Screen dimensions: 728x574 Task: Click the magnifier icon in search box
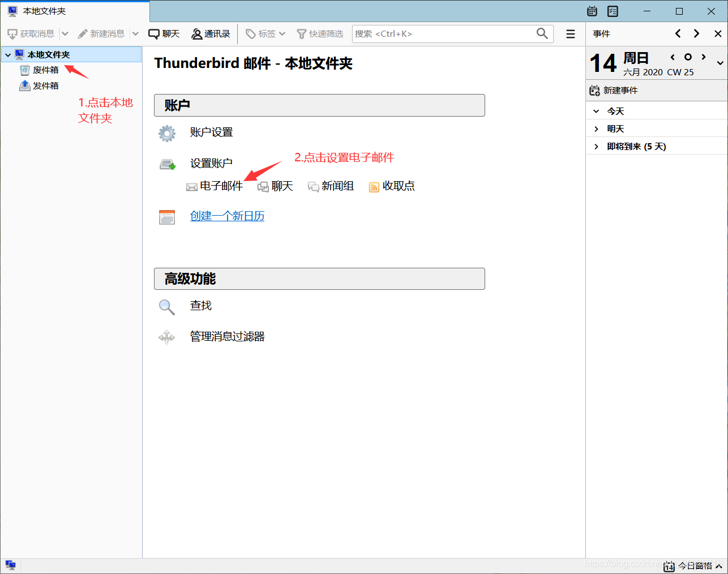click(542, 33)
